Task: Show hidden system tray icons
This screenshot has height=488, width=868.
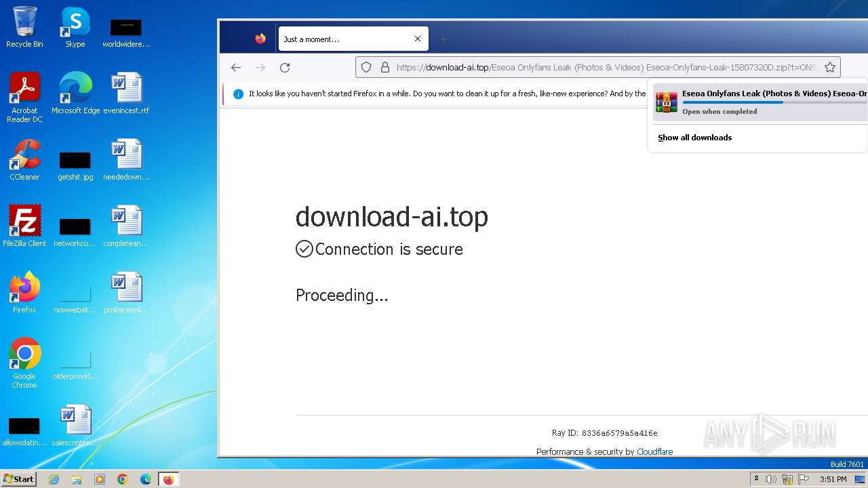Action: coord(756,479)
